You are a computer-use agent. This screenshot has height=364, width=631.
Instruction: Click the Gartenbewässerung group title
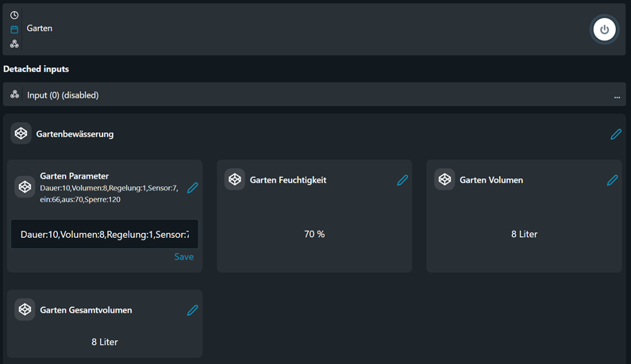point(75,134)
